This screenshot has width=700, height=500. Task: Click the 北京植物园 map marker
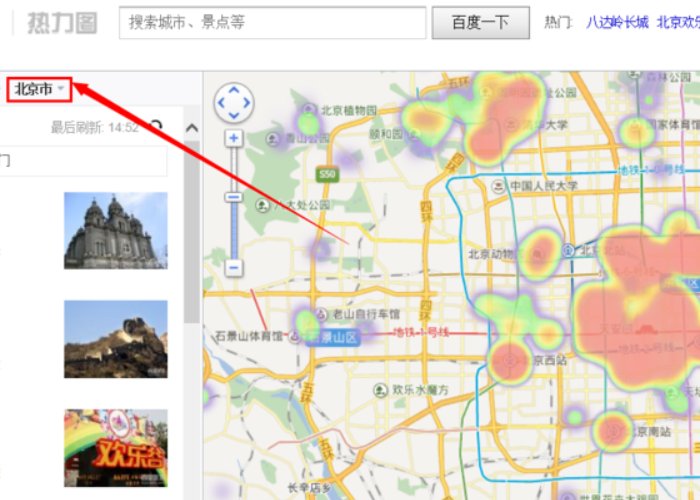pos(308,110)
